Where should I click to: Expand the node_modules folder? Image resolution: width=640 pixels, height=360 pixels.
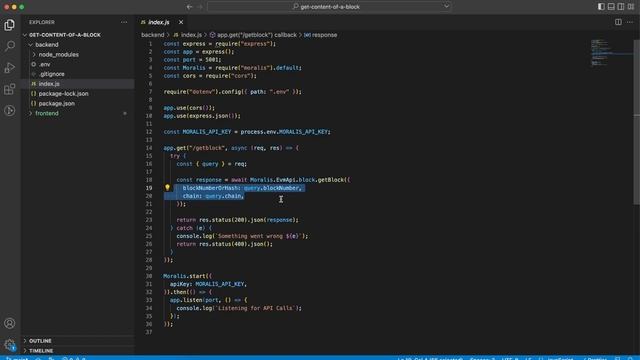[x=34, y=55]
